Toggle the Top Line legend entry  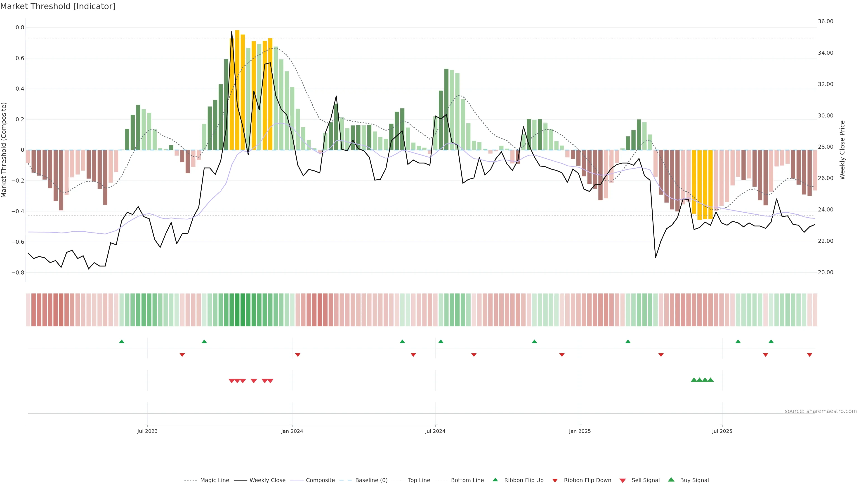click(x=419, y=480)
